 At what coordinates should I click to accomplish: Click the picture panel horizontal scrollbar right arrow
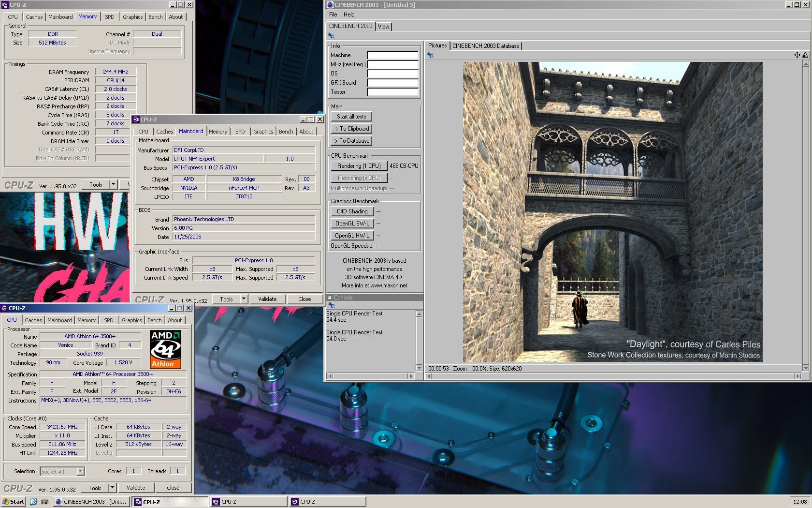(x=797, y=376)
